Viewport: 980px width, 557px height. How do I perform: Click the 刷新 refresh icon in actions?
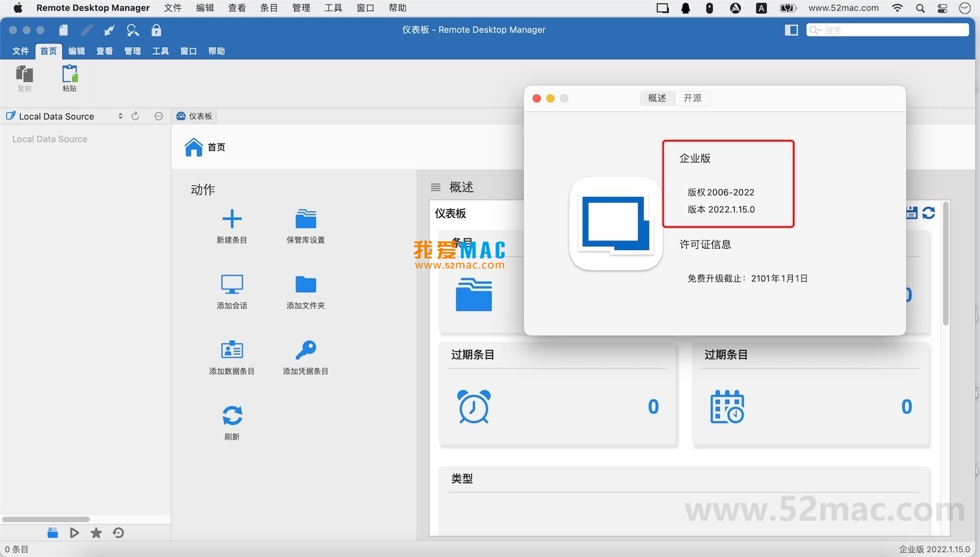tap(232, 416)
